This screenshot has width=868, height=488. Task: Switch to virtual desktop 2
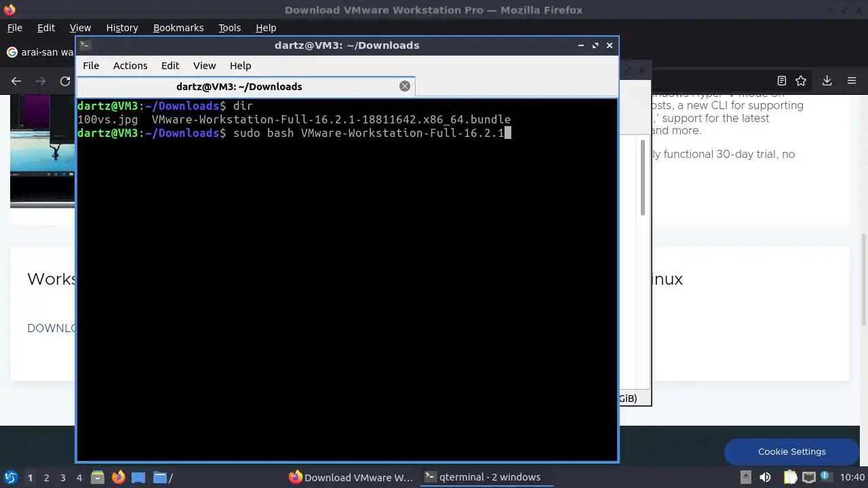pyautogui.click(x=46, y=478)
